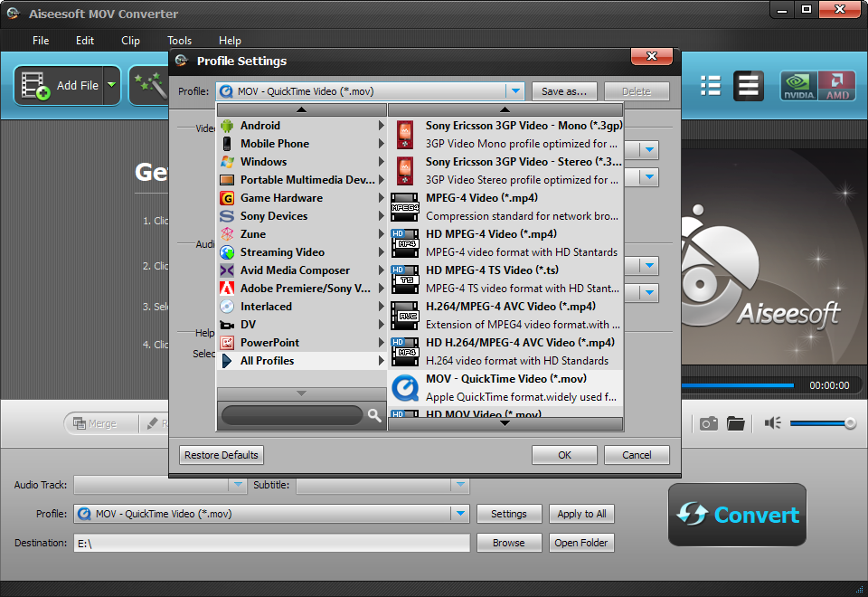Image resolution: width=868 pixels, height=597 pixels.
Task: Select Mobile Phone category
Action: click(x=302, y=144)
